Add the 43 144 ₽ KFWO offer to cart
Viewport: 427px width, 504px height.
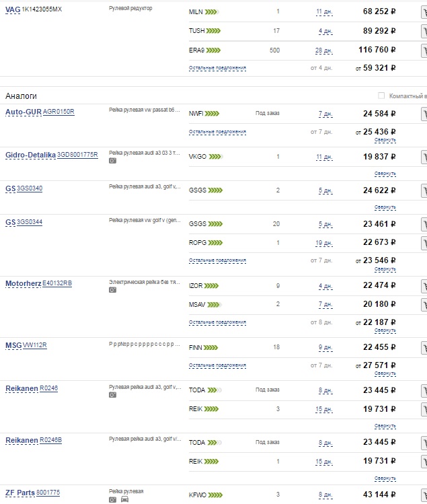tap(424, 495)
